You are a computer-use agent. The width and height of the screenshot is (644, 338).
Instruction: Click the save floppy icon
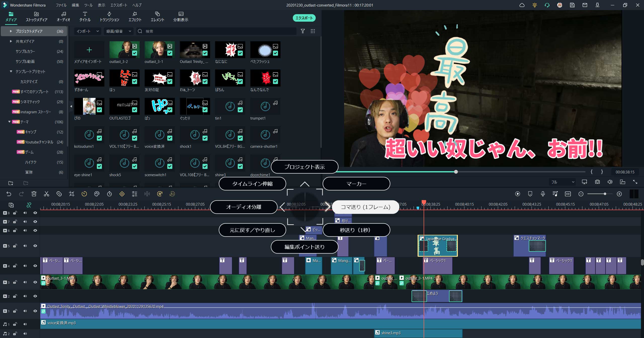click(572, 5)
